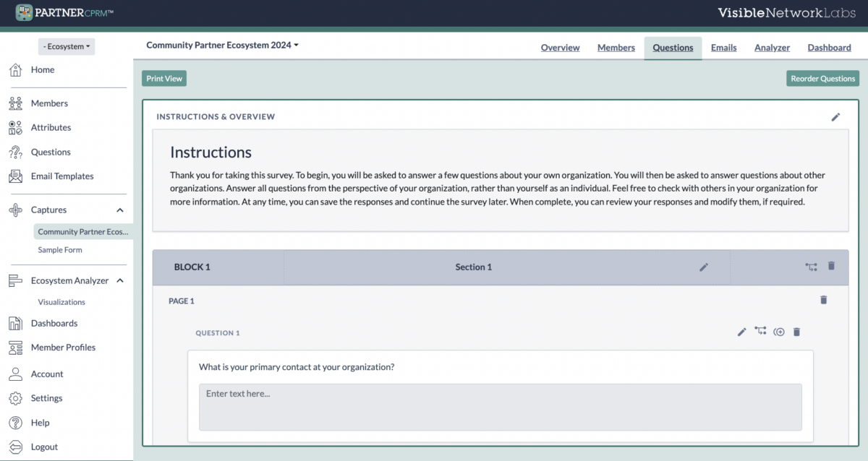
Task: Click the Account person icon in sidebar
Action: 15,374
